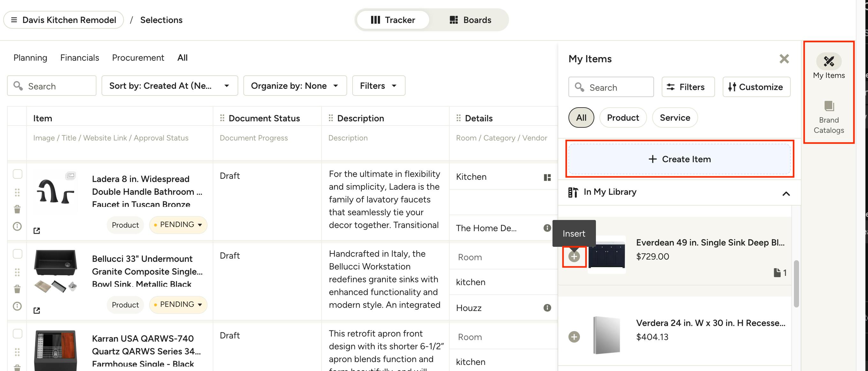Screen dimensions: 868x371
Task: Filter My Items by Product
Action: 623,117
